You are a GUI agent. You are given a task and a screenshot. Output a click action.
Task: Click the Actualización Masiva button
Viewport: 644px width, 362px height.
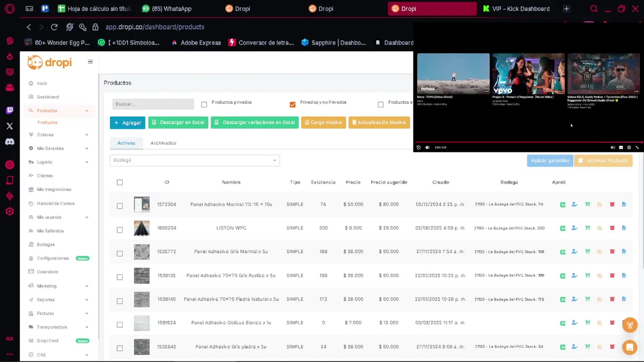pyautogui.click(x=379, y=123)
